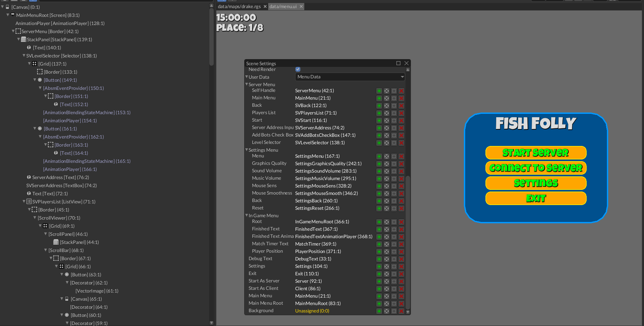Screen dimensions: 644x326
Task: Click the dashed square icon in Players List row
Action: click(394, 113)
